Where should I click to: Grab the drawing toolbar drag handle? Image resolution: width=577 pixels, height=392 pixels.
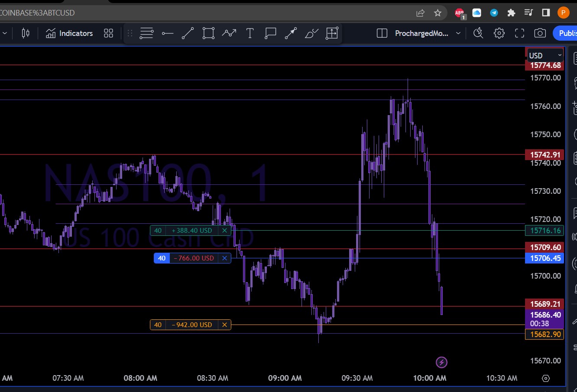(130, 33)
